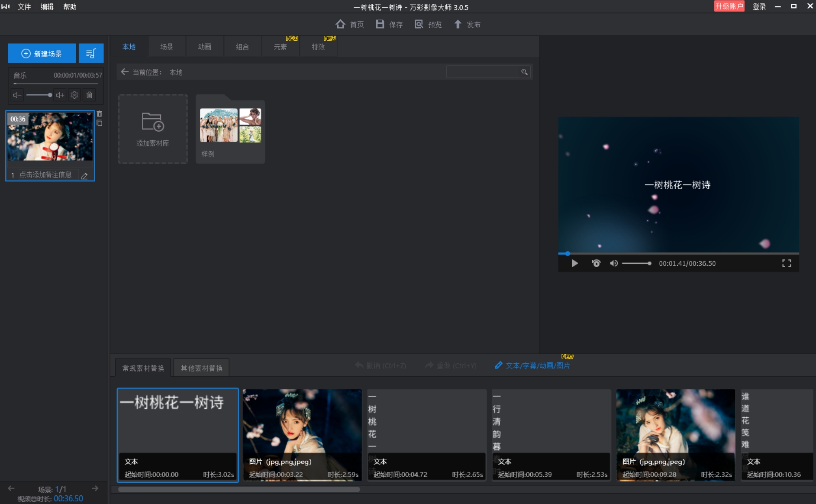Play the preview video
The height and width of the screenshot is (504, 816).
click(x=574, y=263)
